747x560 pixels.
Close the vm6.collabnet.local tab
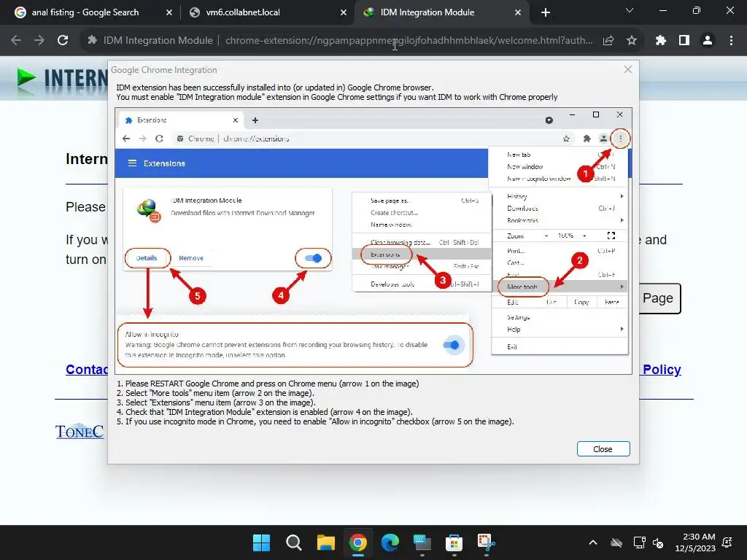click(x=343, y=13)
